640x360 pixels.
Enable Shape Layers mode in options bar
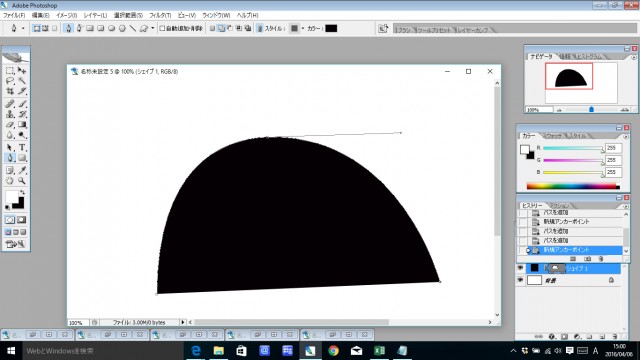pos(37,28)
